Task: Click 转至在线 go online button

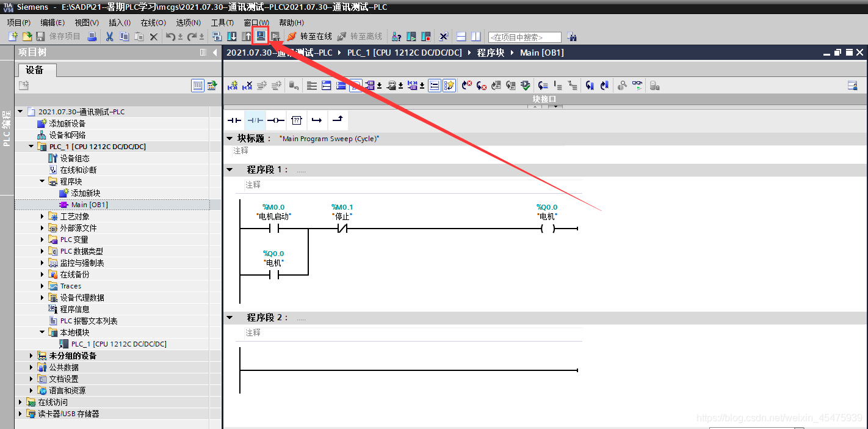Action: (x=310, y=37)
